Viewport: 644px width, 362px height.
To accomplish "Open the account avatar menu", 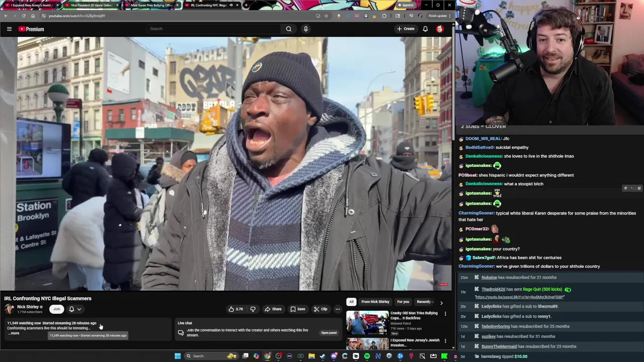I will coord(440,29).
